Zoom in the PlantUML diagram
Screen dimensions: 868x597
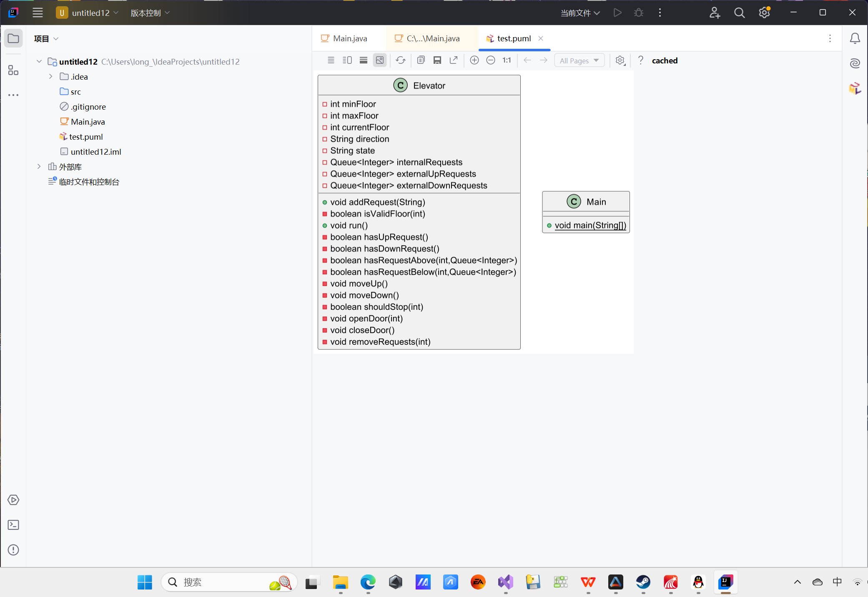pyautogui.click(x=474, y=60)
